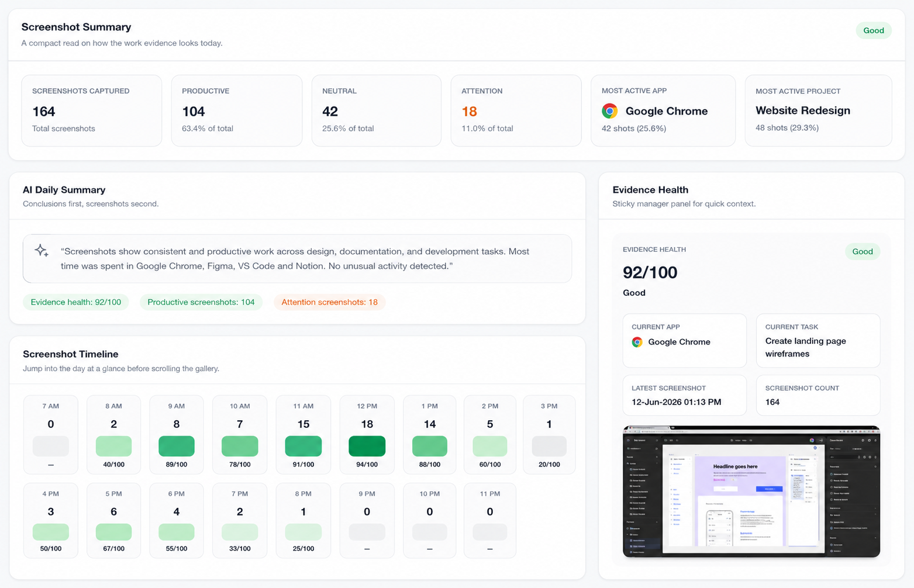Click the Evidence health: 92/100 chip

pos(76,302)
